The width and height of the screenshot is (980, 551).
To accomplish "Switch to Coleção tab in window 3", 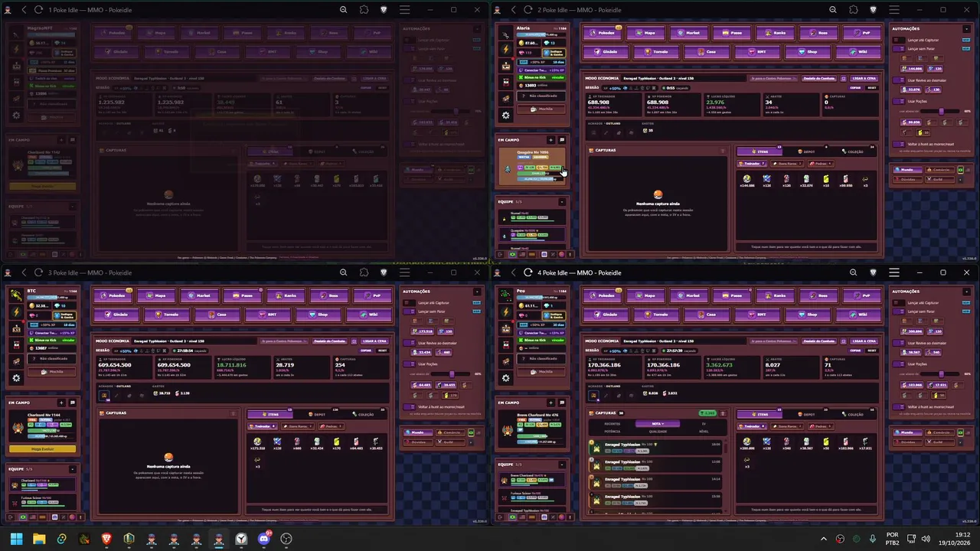I will [x=364, y=414].
